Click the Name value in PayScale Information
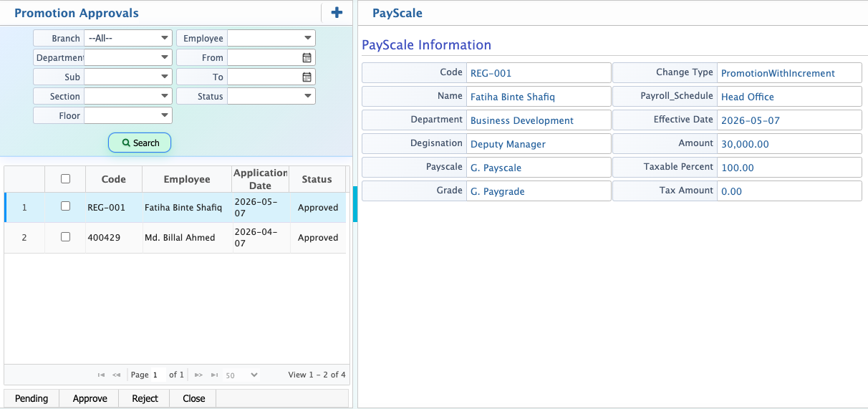This screenshot has width=868, height=409. (513, 97)
